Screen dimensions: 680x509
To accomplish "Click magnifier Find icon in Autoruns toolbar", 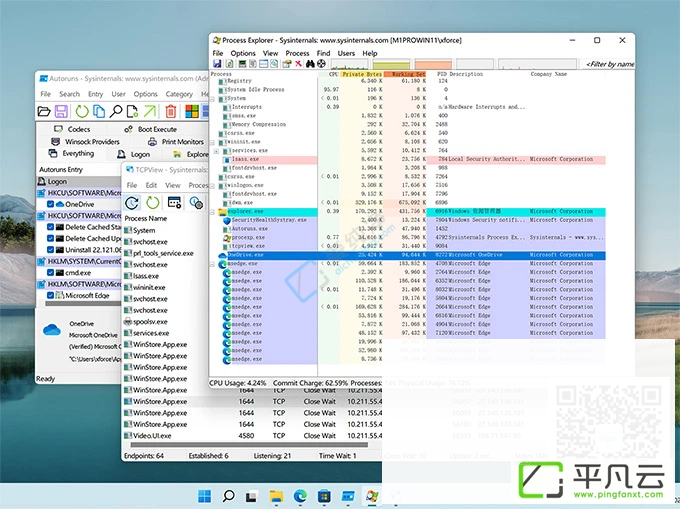I will [116, 112].
